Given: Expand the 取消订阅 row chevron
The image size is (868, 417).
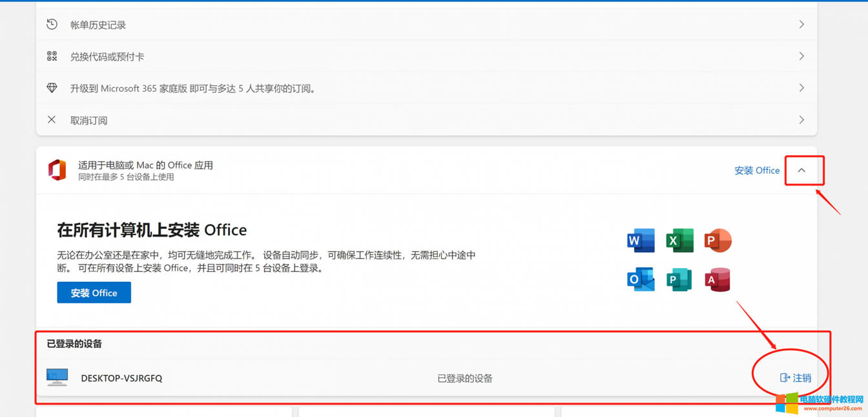Looking at the screenshot, I should [x=801, y=120].
